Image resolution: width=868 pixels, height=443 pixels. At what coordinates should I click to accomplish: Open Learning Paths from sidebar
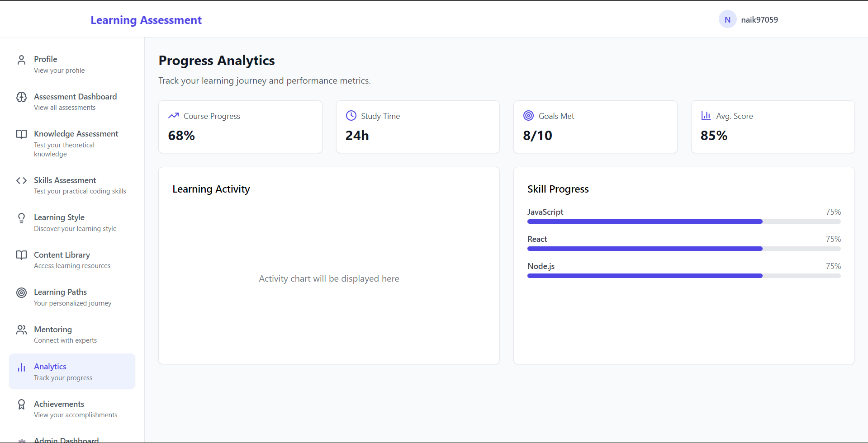72,297
